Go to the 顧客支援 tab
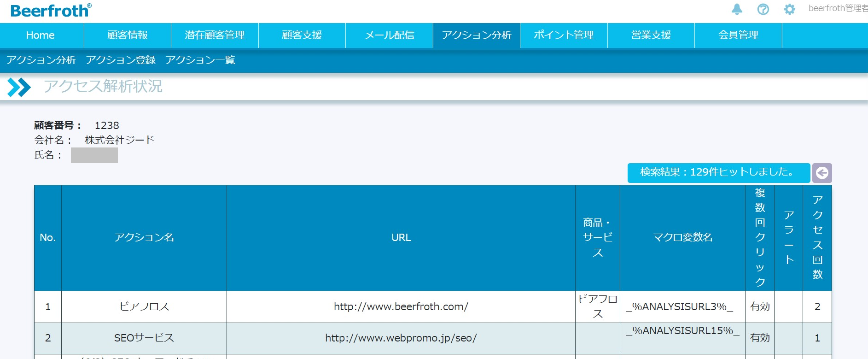The width and height of the screenshot is (868, 359). click(x=302, y=35)
